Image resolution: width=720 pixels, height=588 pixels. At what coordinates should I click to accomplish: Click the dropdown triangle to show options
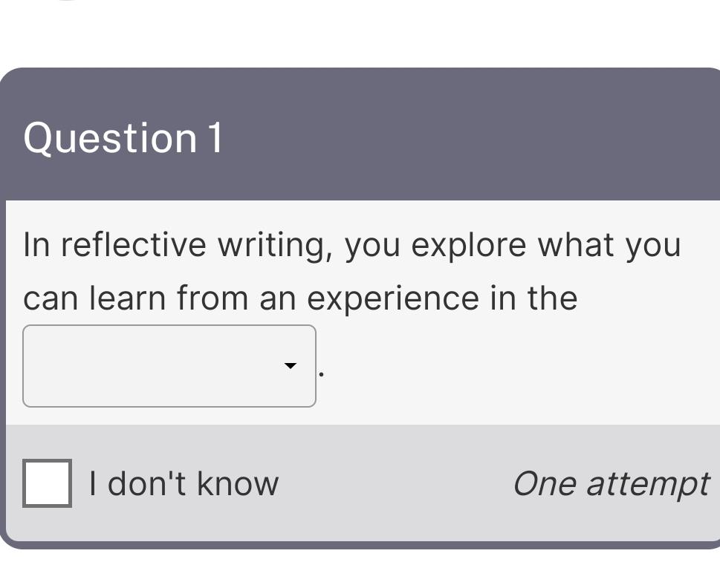290,366
